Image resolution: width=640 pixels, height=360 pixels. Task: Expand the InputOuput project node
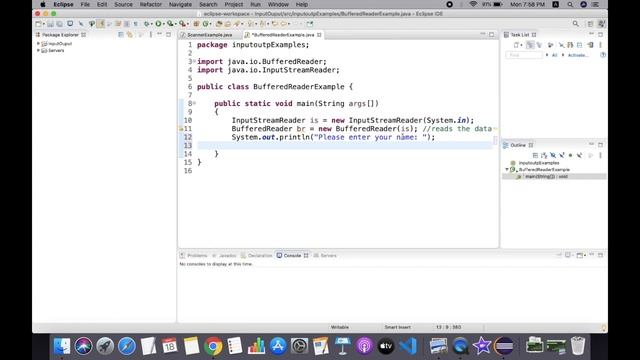pos(38,43)
